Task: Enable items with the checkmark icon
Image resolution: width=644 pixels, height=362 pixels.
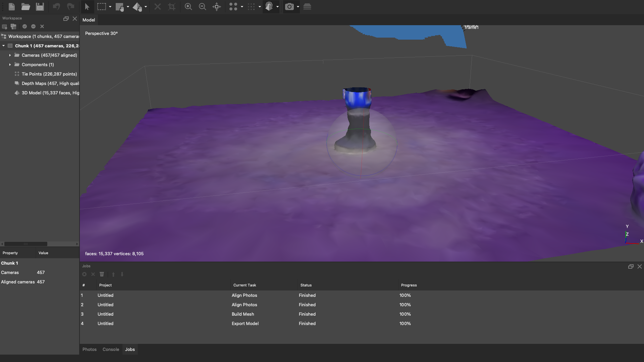Action: tap(24, 27)
